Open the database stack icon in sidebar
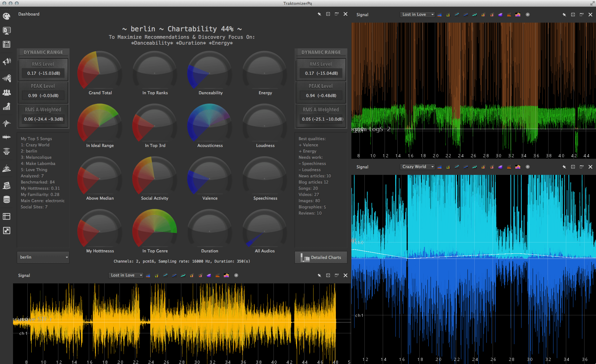The height and width of the screenshot is (364, 596). 7,199
